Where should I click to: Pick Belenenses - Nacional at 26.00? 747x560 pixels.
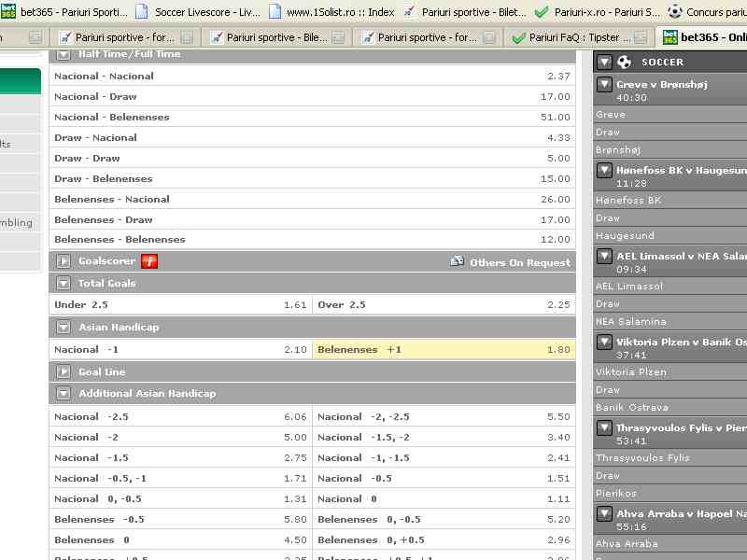pos(313,199)
